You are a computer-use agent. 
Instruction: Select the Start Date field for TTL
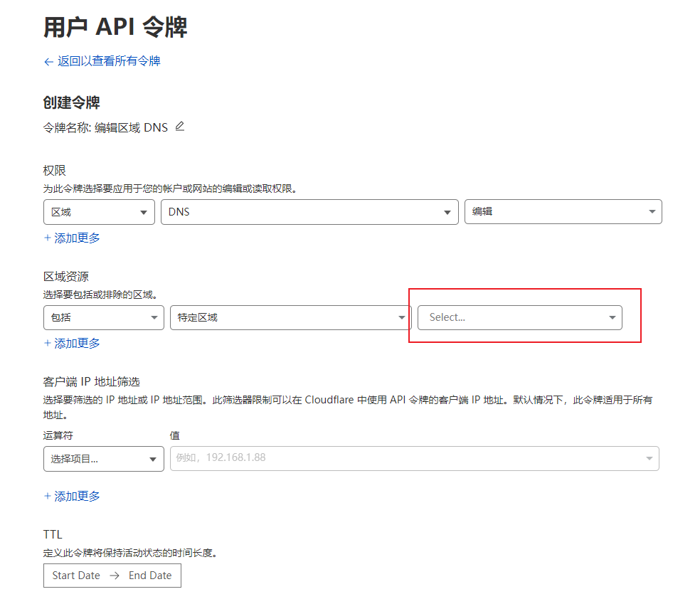click(76, 576)
